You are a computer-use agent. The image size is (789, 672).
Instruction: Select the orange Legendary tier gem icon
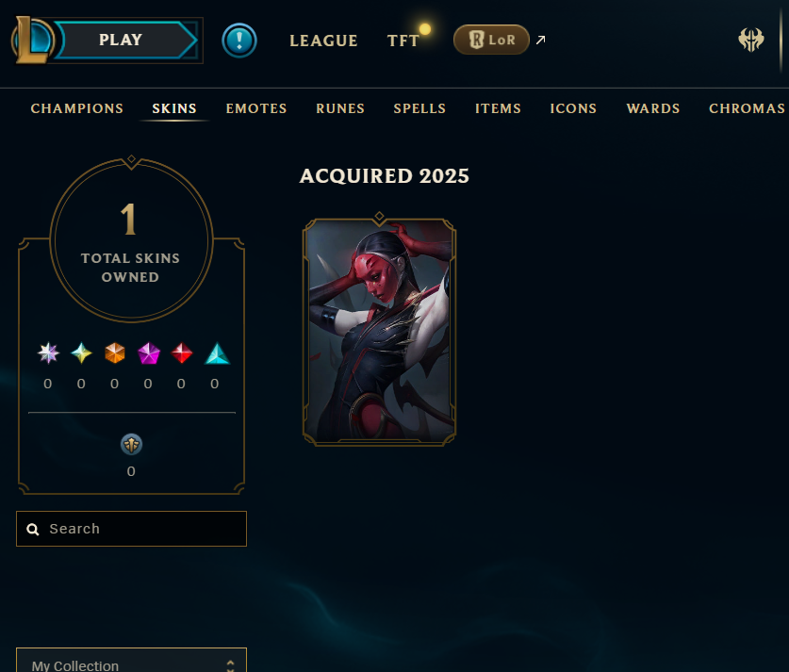coord(115,353)
